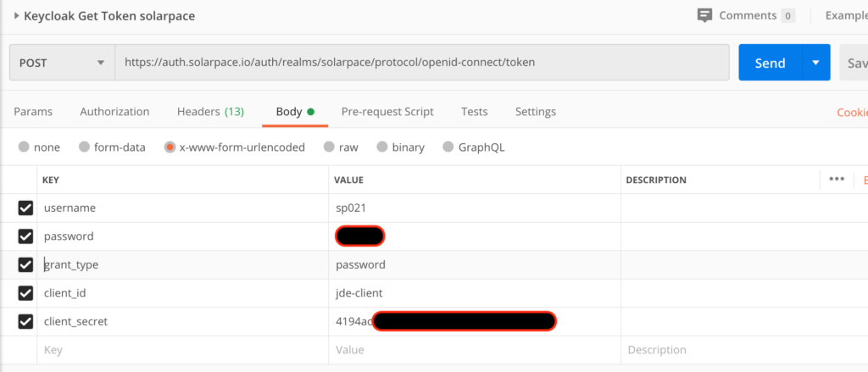Open the Settings tab
Viewport: 868px width, 372px height.
(536, 112)
